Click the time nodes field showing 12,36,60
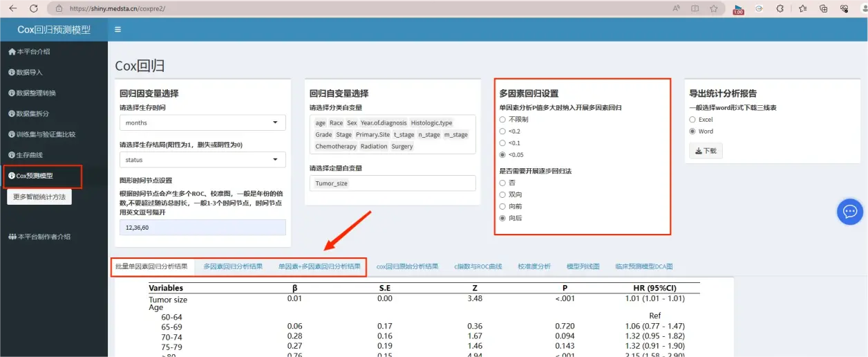Image resolution: width=868 pixels, height=357 pixels. [202, 227]
